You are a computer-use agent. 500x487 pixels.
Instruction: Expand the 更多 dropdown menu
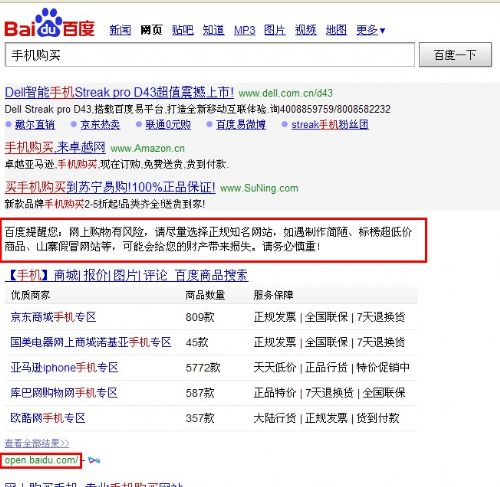pos(371,30)
